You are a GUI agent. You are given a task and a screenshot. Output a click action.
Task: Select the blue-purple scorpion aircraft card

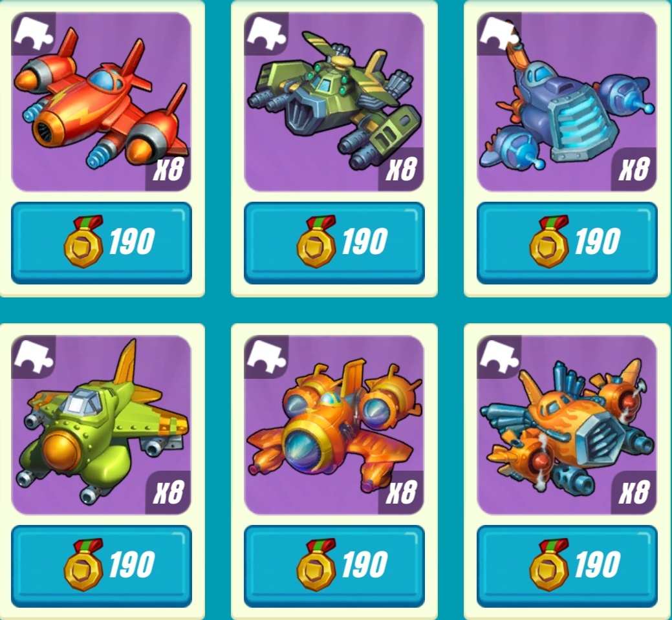[x=567, y=102]
